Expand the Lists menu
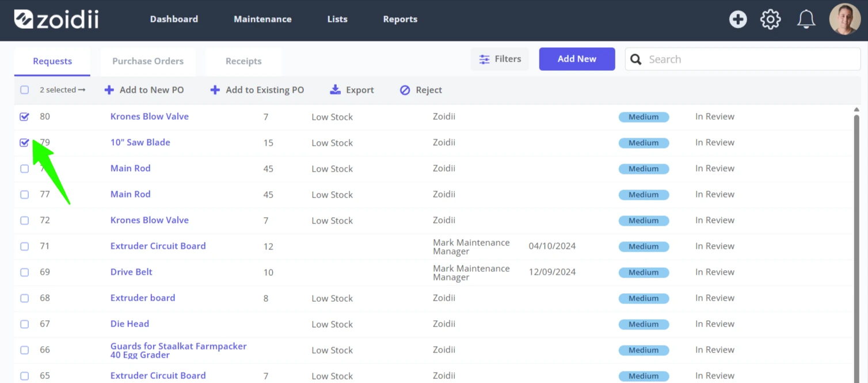868x383 pixels. [337, 19]
